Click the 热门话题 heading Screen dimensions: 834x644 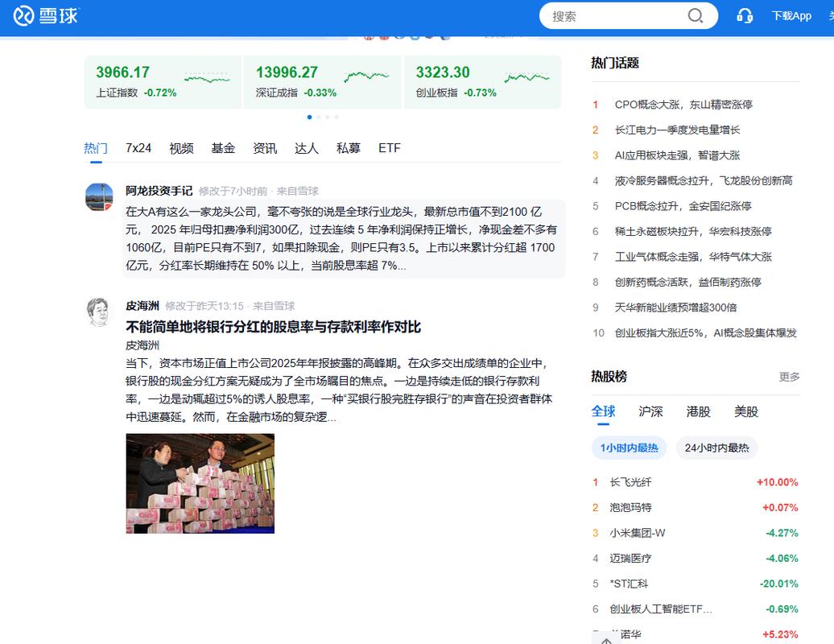615,63
